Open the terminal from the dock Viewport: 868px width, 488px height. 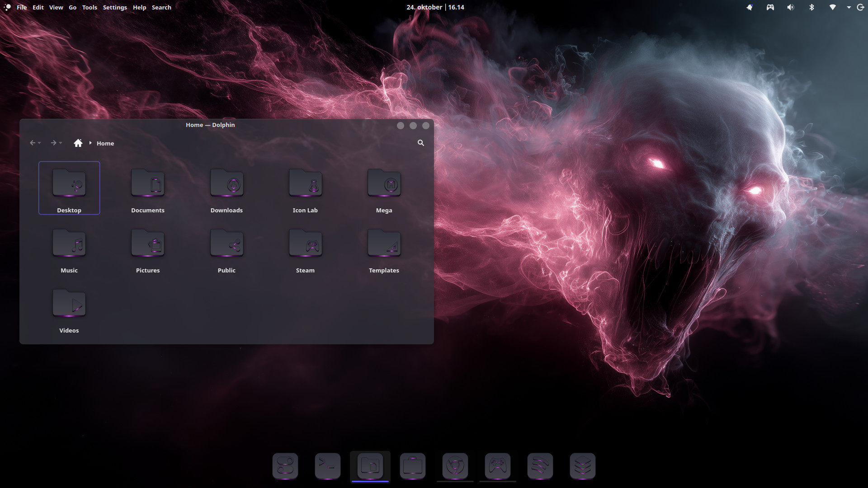[x=327, y=465]
